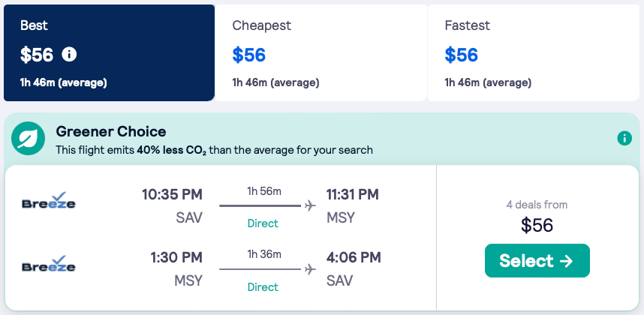This screenshot has width=644, height=315.
Task: Click the 4:06 PM arrival time at SAV
Action: point(354,258)
